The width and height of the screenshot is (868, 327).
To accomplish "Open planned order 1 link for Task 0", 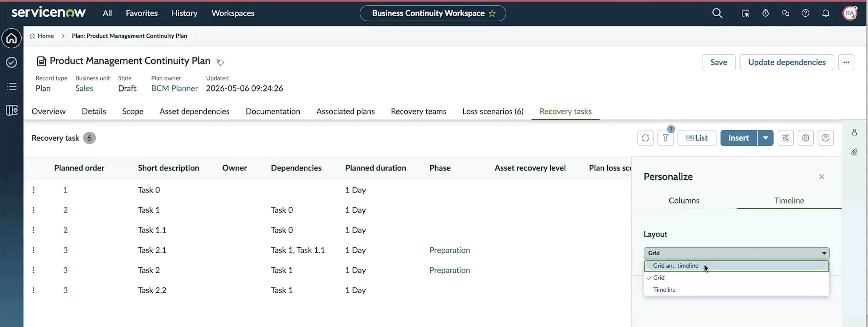I will tap(65, 190).
